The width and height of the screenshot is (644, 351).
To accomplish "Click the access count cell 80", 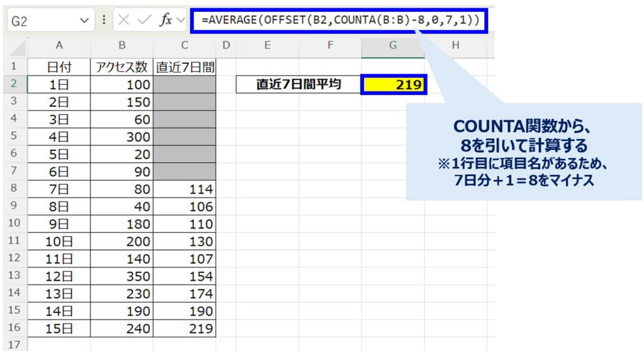I will coord(122,189).
